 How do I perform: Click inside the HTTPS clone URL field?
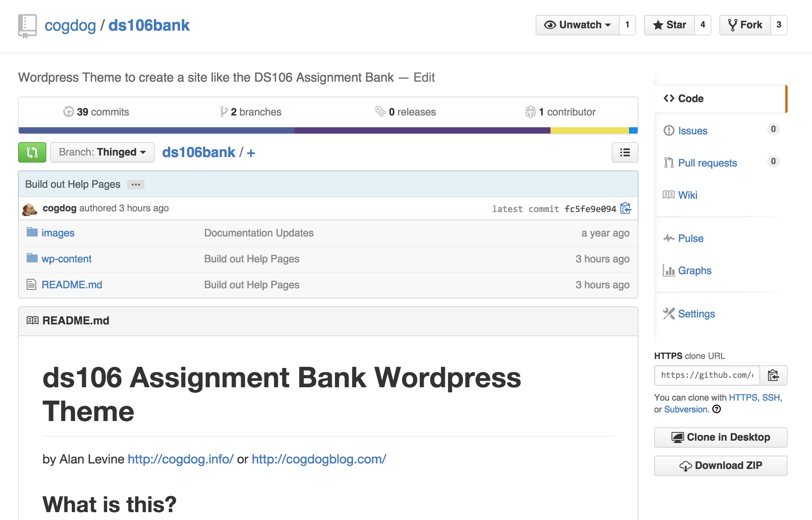point(707,375)
